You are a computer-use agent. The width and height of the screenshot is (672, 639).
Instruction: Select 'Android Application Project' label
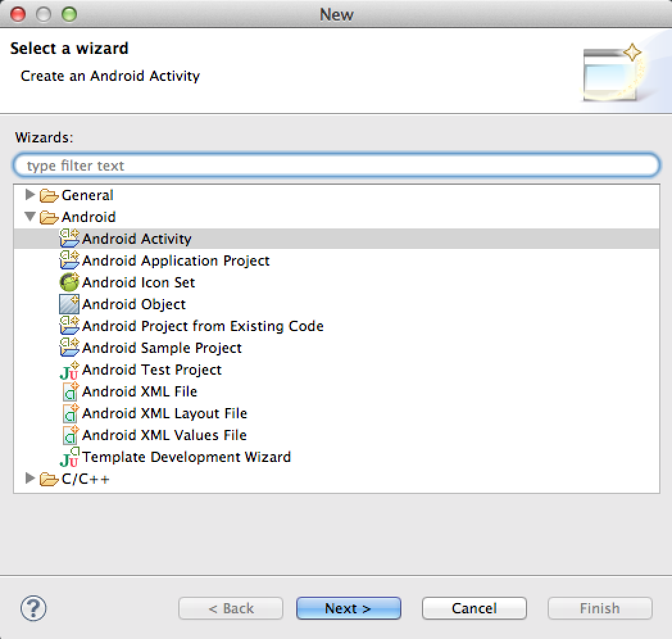(x=176, y=260)
